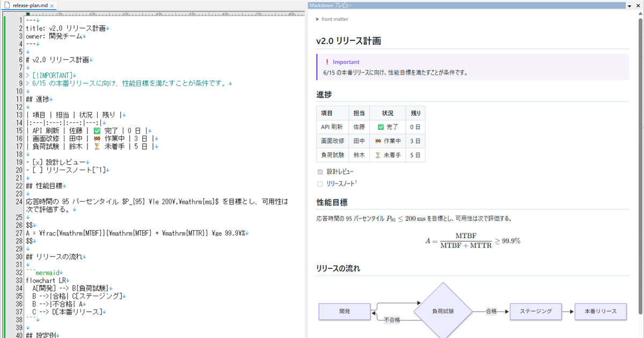Click the 不合格 edge label in flowchart
The image size is (644, 338).
tap(392, 320)
